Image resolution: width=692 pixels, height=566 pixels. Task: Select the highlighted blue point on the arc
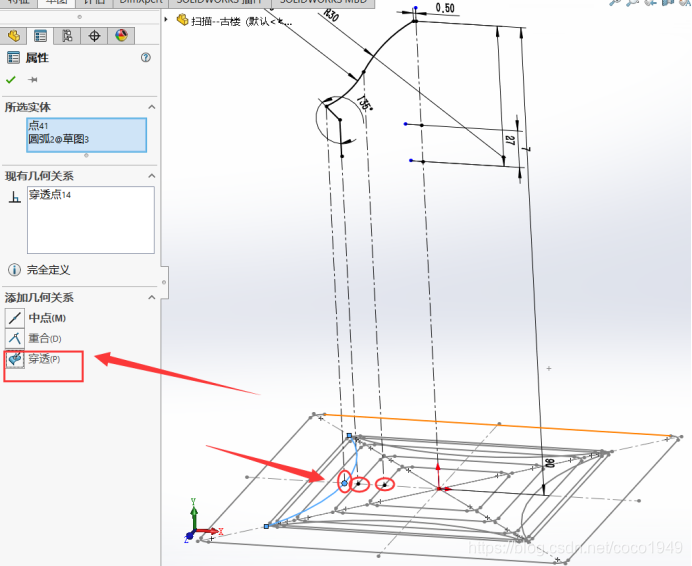click(x=344, y=483)
